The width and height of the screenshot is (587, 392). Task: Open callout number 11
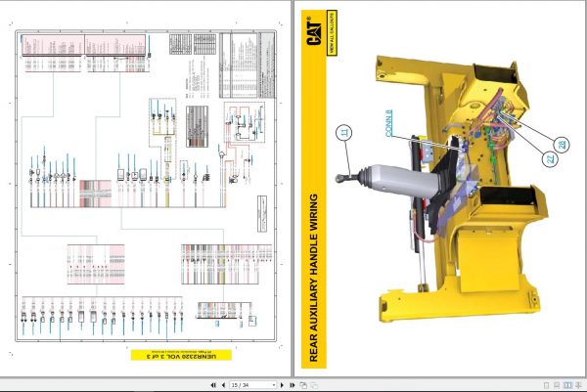344,132
